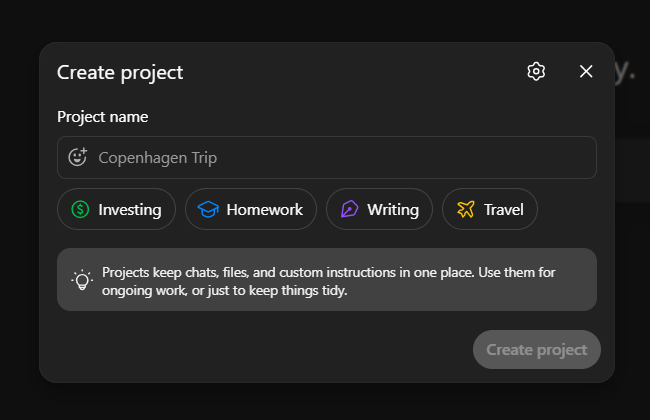Image resolution: width=650 pixels, height=420 pixels.
Task: Click the yellow airplane icon on Travel
Action: click(465, 210)
